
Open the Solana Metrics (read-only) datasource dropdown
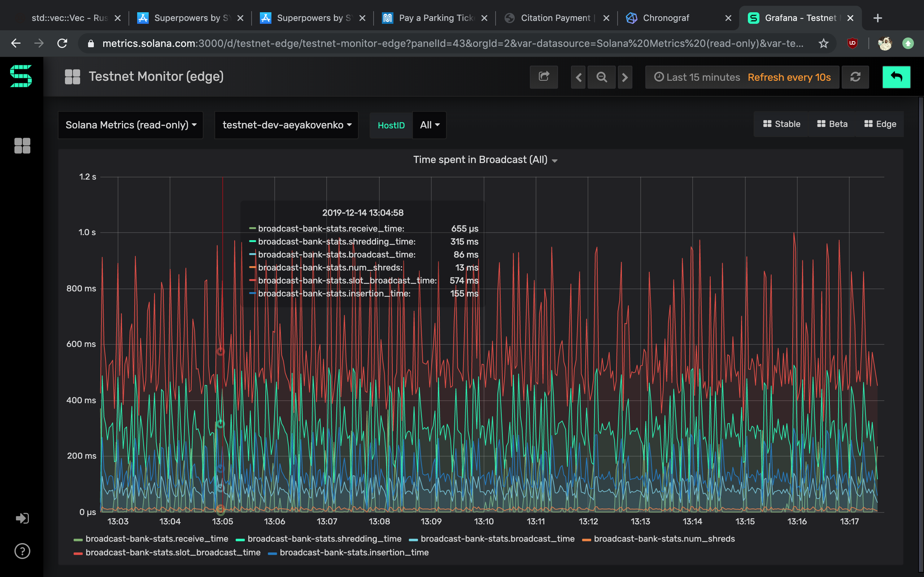pos(131,125)
